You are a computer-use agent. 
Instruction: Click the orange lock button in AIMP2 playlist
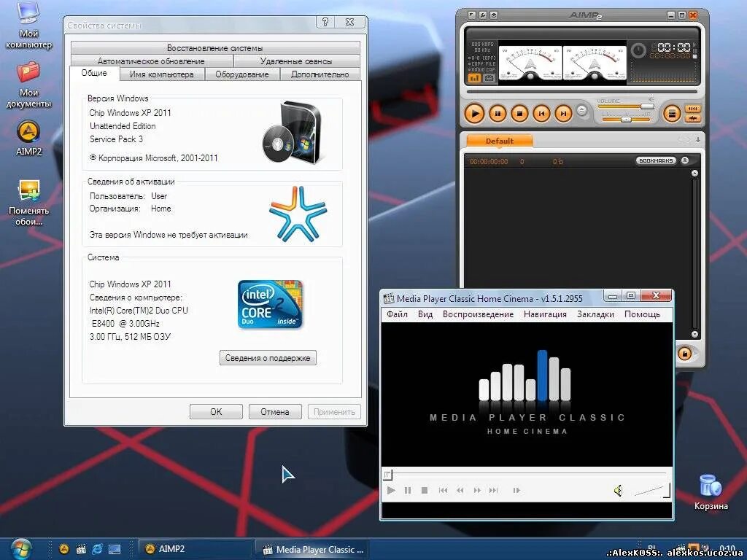coord(684,354)
